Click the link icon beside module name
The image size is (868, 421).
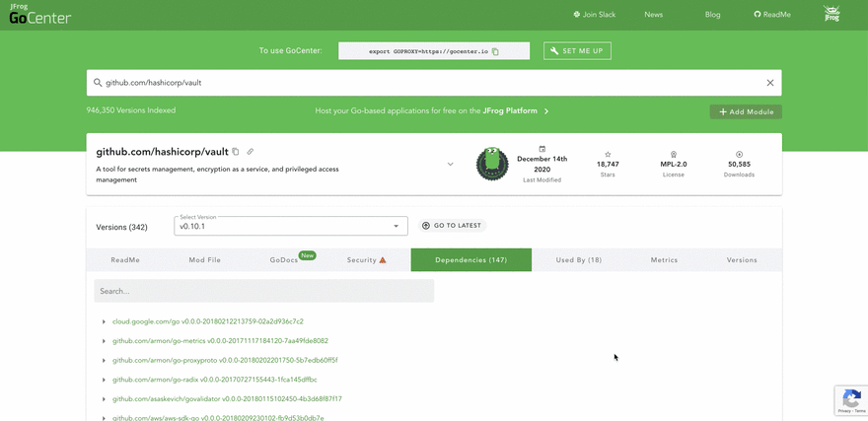[x=251, y=152]
